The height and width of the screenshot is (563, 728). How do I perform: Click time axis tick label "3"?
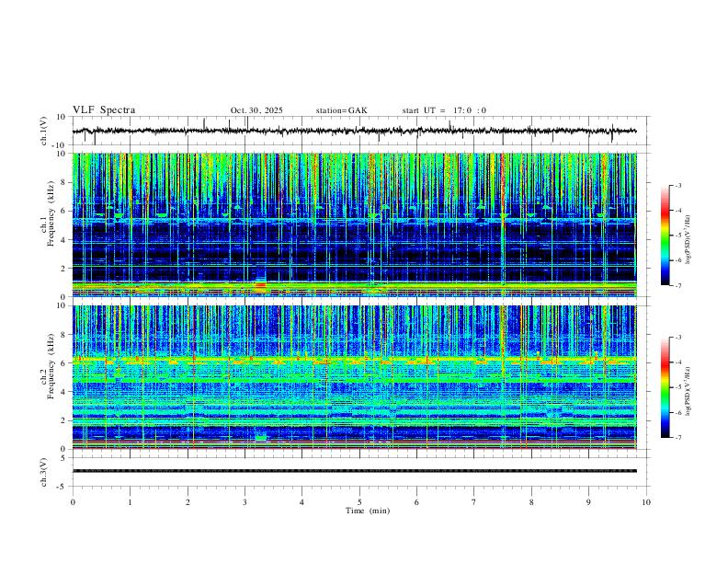click(x=245, y=502)
